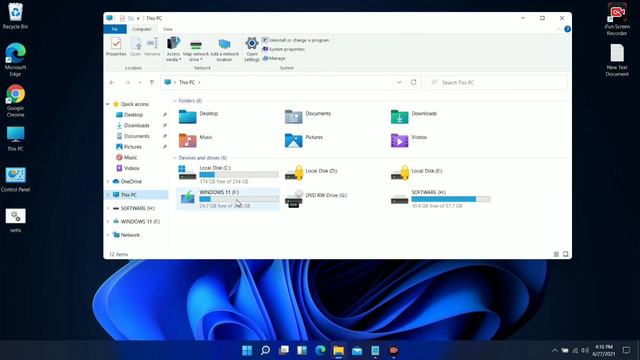Image resolution: width=640 pixels, height=360 pixels.
Task: Collapse the Folders (6) group
Action: [x=175, y=101]
